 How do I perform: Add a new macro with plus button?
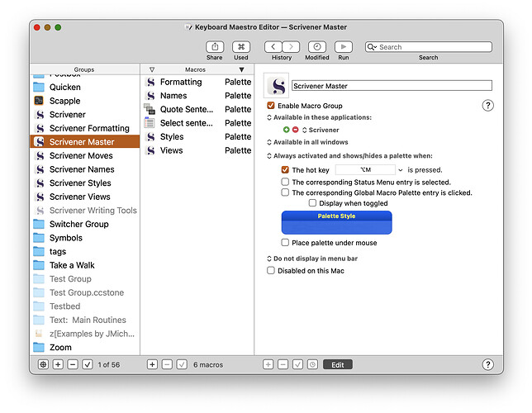[x=152, y=364]
